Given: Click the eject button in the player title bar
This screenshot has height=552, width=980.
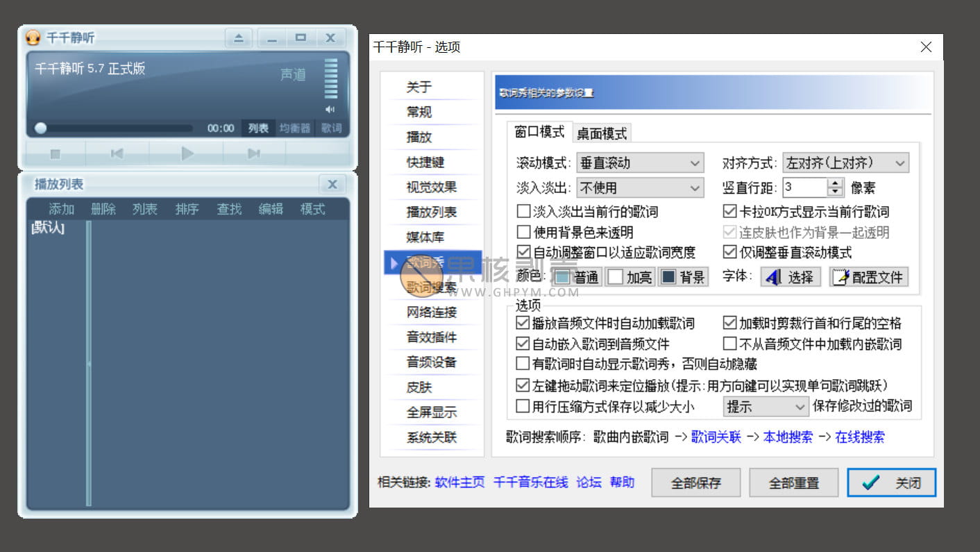Looking at the screenshot, I should pyautogui.click(x=238, y=38).
